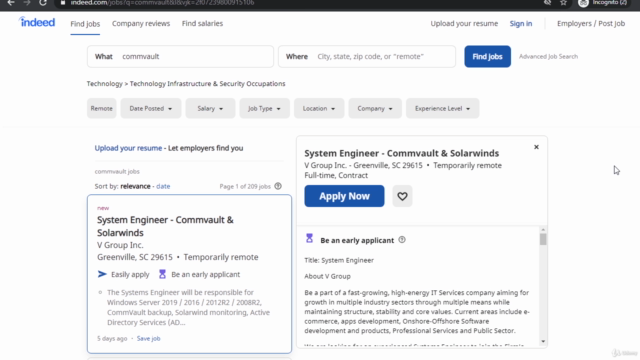Click Upload your resume in header

tap(464, 24)
